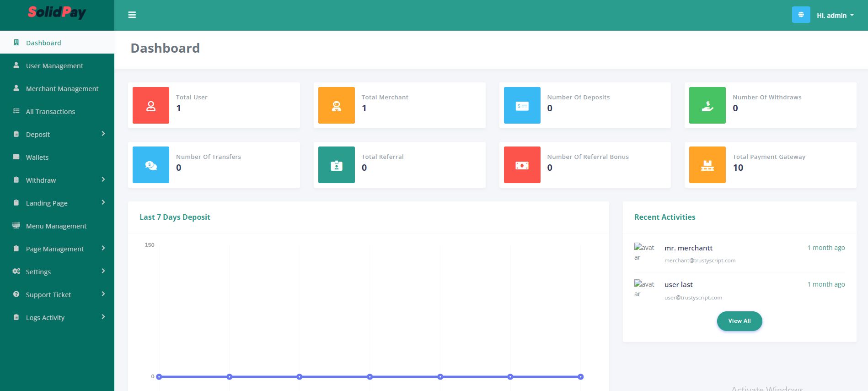Click the All Transactions list icon
The image size is (868, 391).
click(16, 111)
